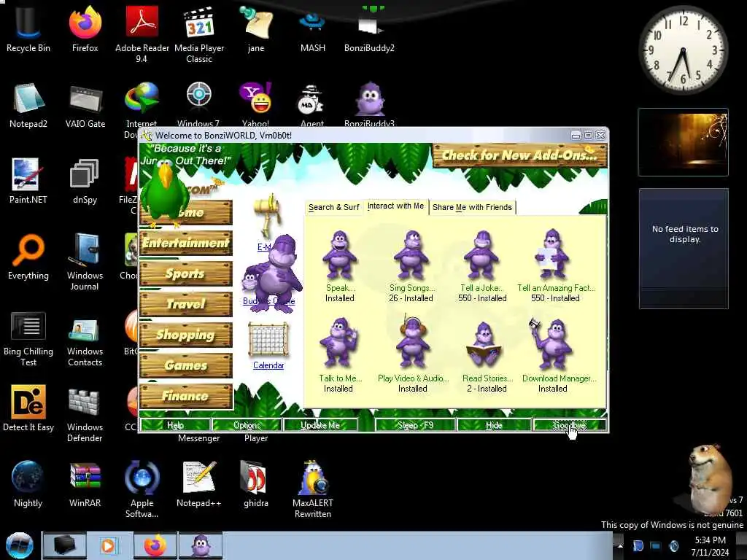
Task: Select the jane desktop icon
Action: pos(256,29)
